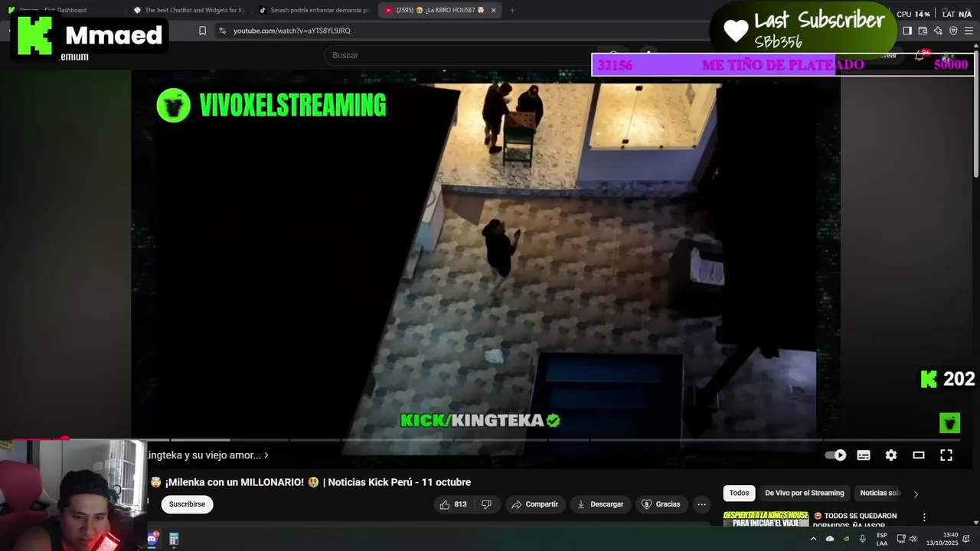Open the more actions ellipsis menu
980x551 pixels.
[701, 504]
